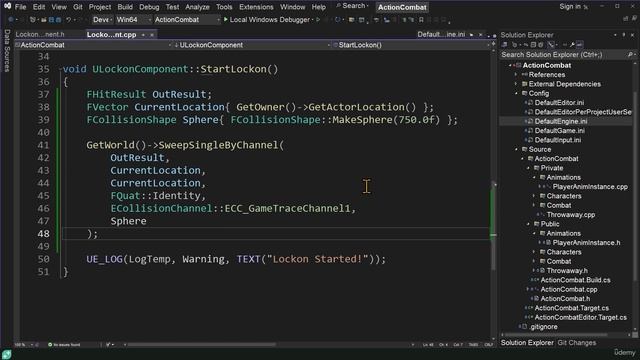Select DefaultEditor.ini in Solution Explorer
The width and height of the screenshot is (640, 360).
click(x=559, y=102)
